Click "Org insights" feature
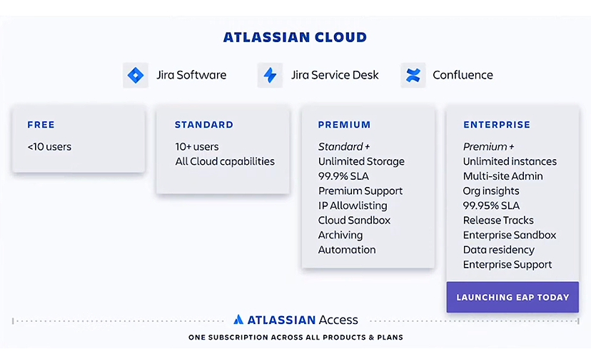Image resolution: width=591 pixels, height=364 pixels. tap(491, 191)
